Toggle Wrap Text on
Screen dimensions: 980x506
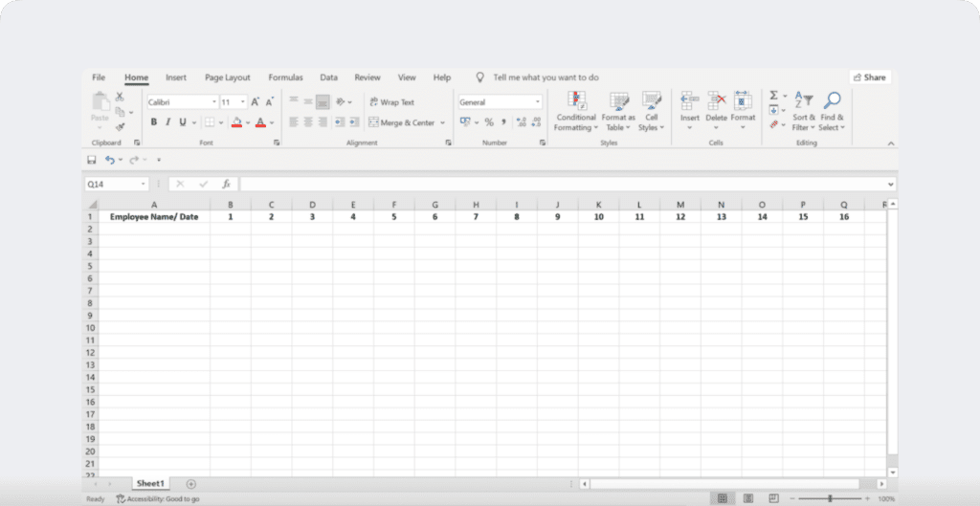[391, 102]
